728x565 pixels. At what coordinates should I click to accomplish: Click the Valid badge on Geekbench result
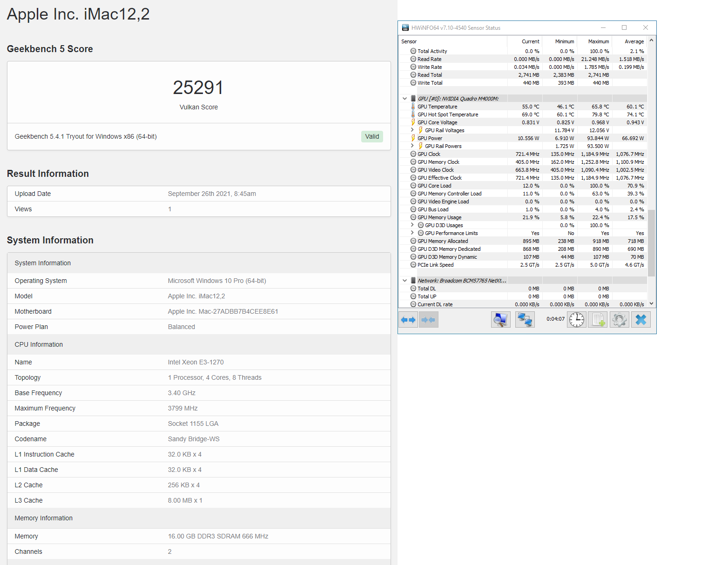(x=372, y=136)
